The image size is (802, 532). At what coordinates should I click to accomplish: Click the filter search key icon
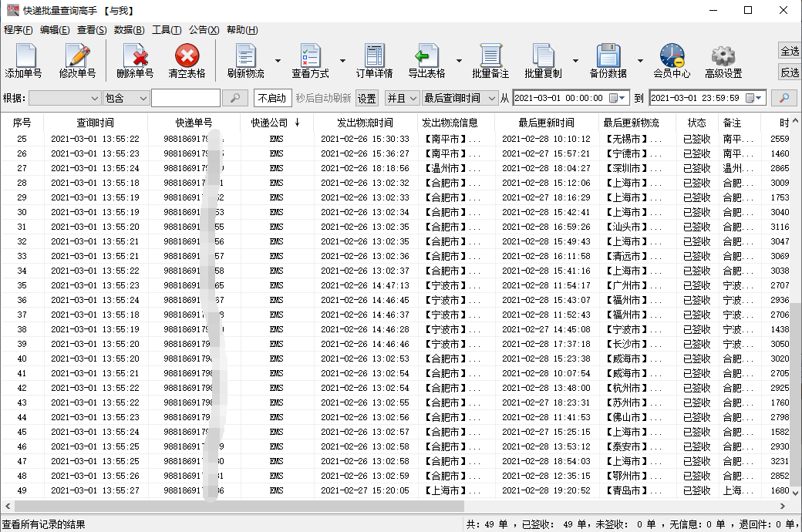235,98
